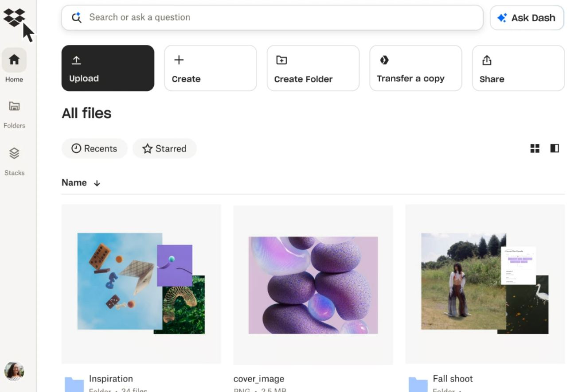Open the user profile avatar

pos(14,371)
